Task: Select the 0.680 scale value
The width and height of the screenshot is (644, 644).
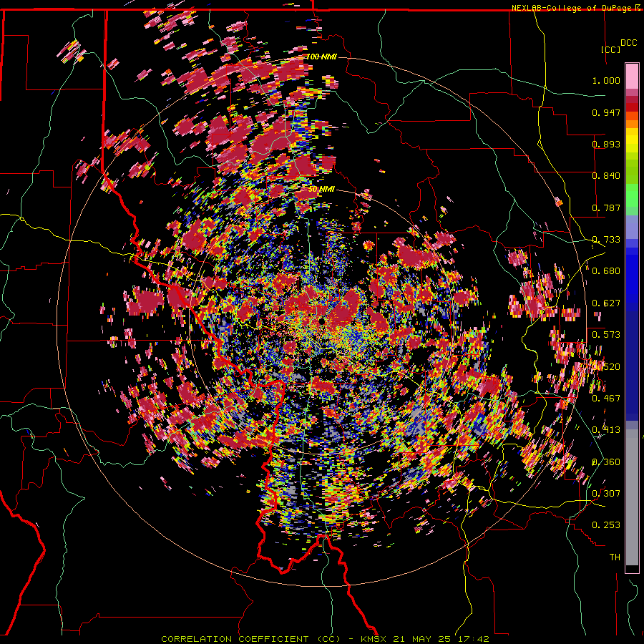Action: pyautogui.click(x=606, y=271)
